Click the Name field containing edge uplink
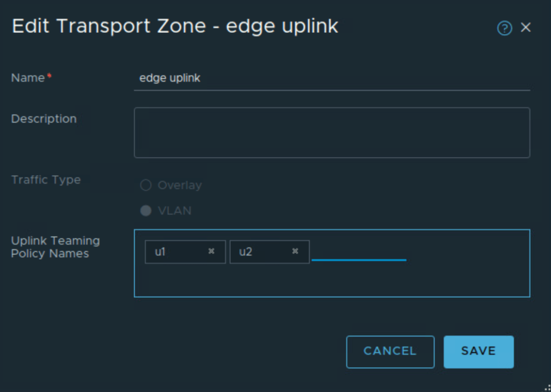The height and width of the screenshot is (392, 551). click(331, 79)
